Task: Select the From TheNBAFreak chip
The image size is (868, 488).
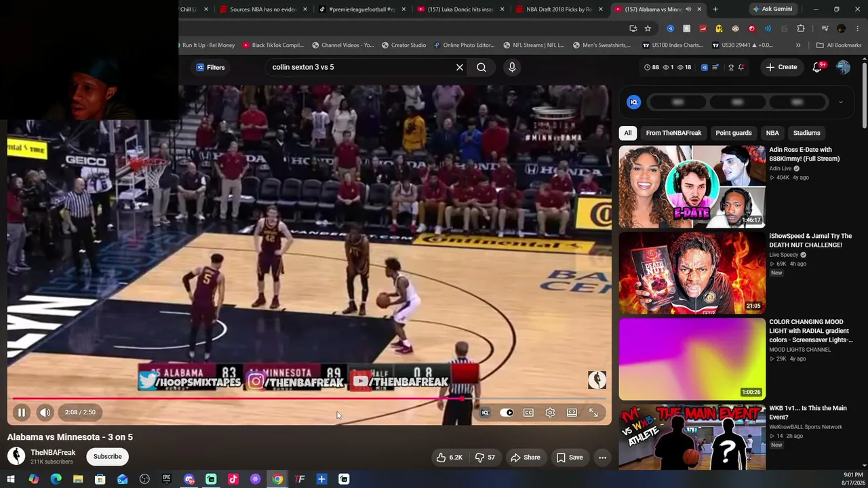Action: [x=673, y=133]
